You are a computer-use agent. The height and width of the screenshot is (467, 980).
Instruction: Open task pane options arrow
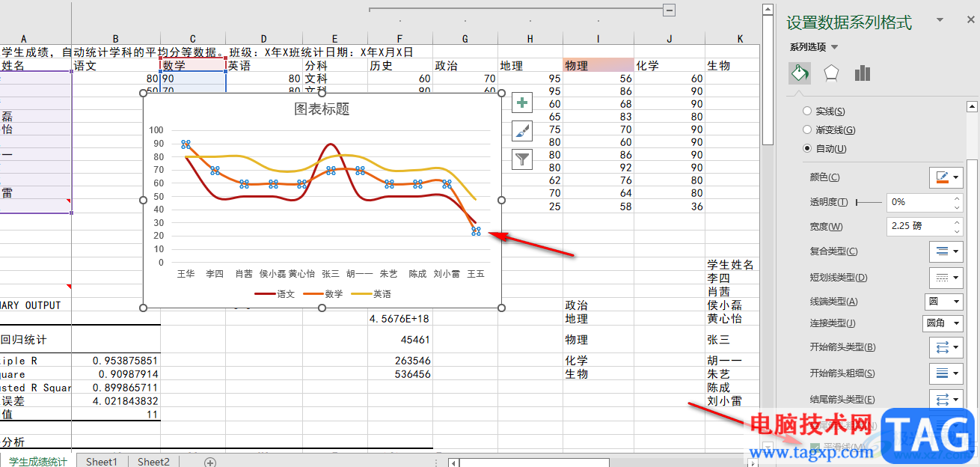(940, 21)
